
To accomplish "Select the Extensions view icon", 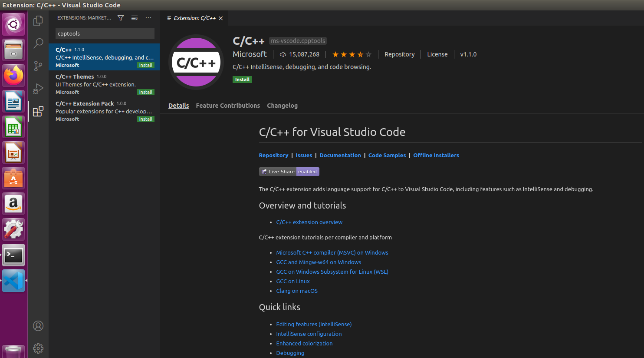I will 38,111.
